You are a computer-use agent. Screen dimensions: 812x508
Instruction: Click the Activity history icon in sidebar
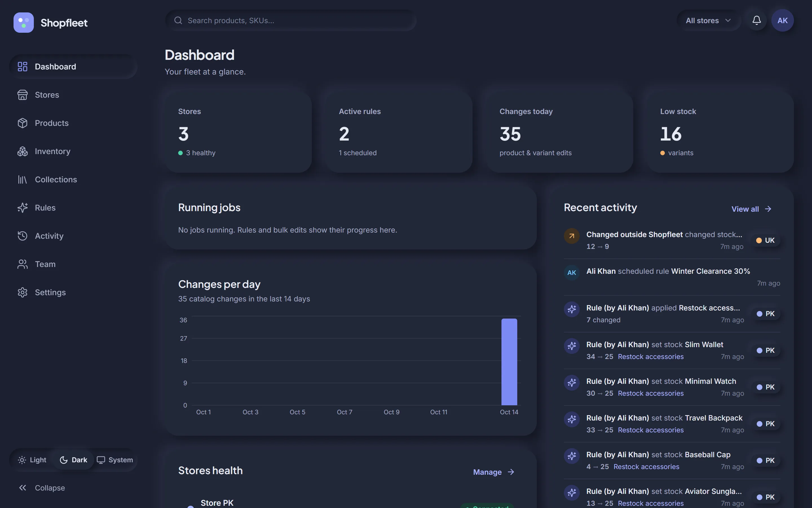pos(23,236)
